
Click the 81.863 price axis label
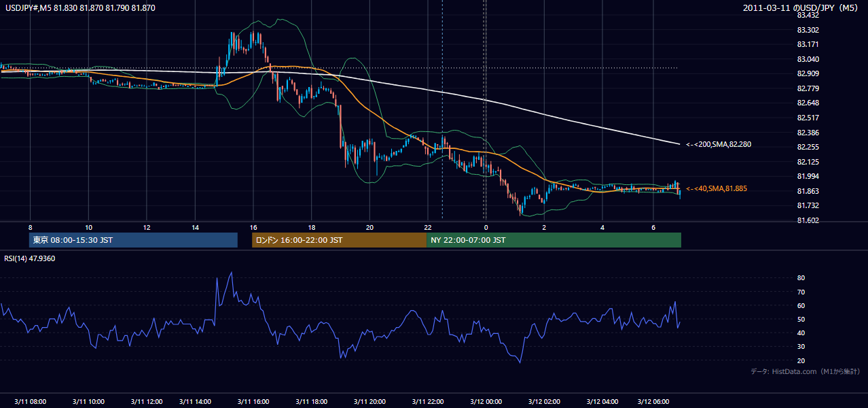[x=808, y=191]
